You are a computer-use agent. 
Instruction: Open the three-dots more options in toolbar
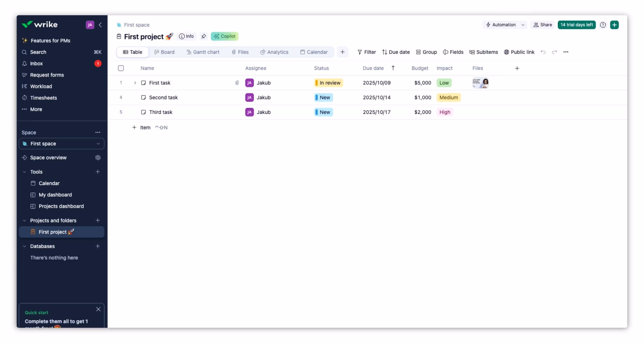coord(566,52)
